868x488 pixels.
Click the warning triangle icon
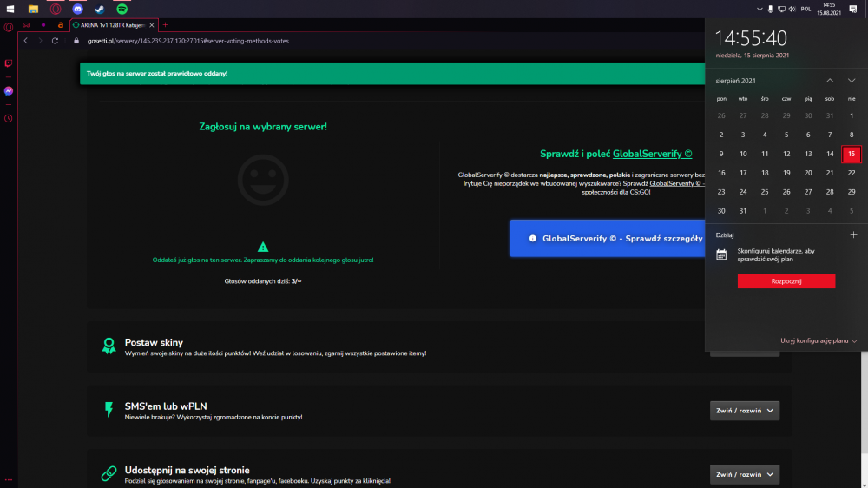click(x=263, y=247)
